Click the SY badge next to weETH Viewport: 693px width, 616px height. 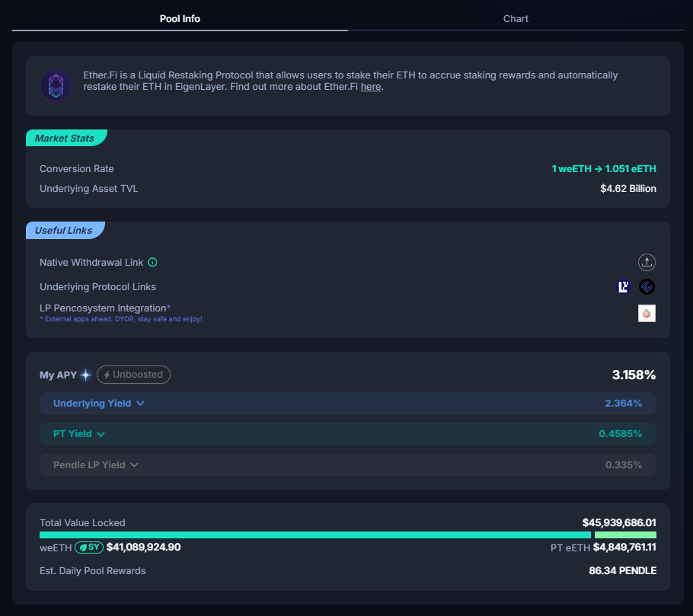[x=89, y=547]
